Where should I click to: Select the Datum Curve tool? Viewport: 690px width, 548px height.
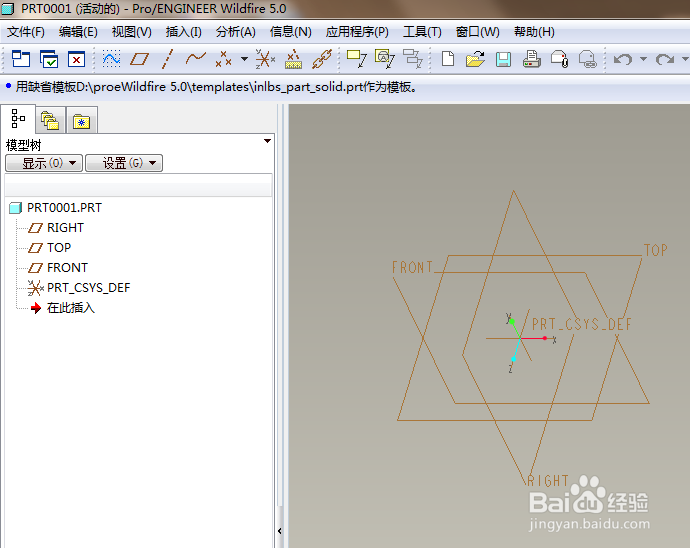(195, 59)
